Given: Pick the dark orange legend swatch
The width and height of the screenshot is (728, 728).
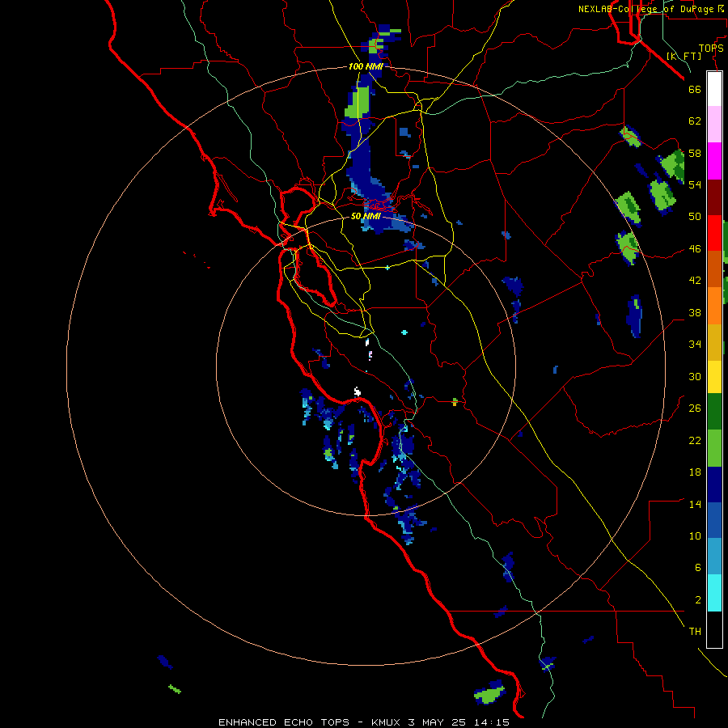Looking at the screenshot, I should (714, 269).
